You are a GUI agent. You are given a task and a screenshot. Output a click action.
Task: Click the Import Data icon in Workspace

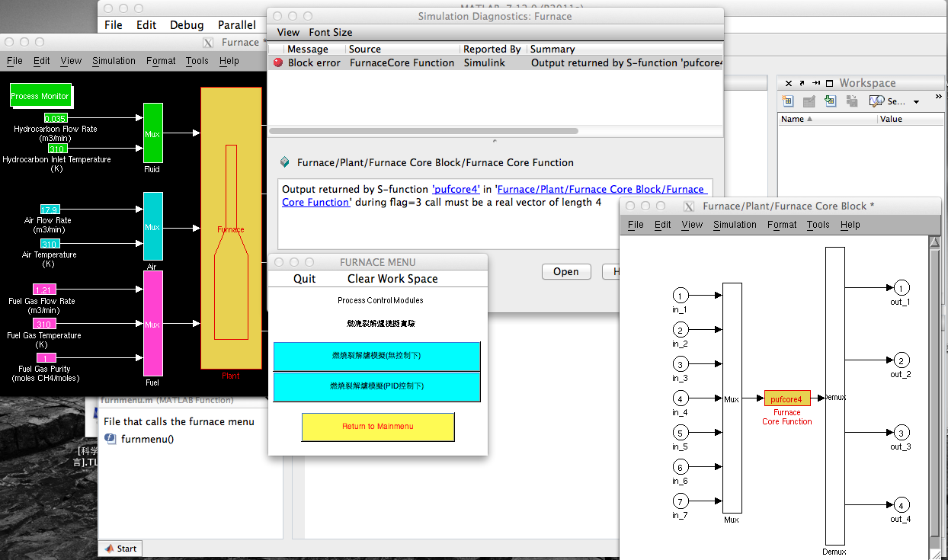tap(831, 101)
